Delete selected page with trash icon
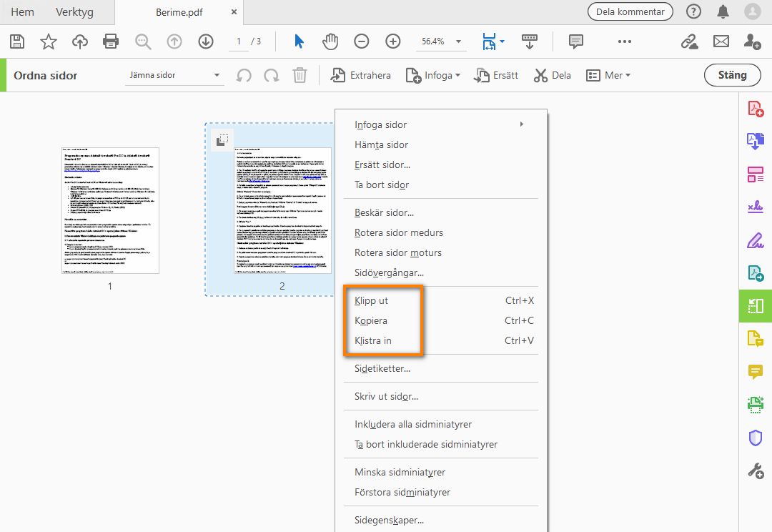The image size is (772, 532). click(x=300, y=75)
